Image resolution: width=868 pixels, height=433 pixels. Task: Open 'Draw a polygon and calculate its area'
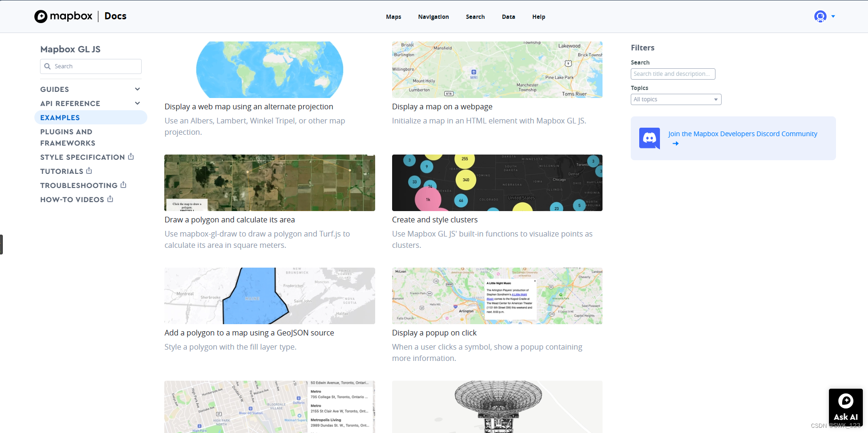[x=230, y=220]
